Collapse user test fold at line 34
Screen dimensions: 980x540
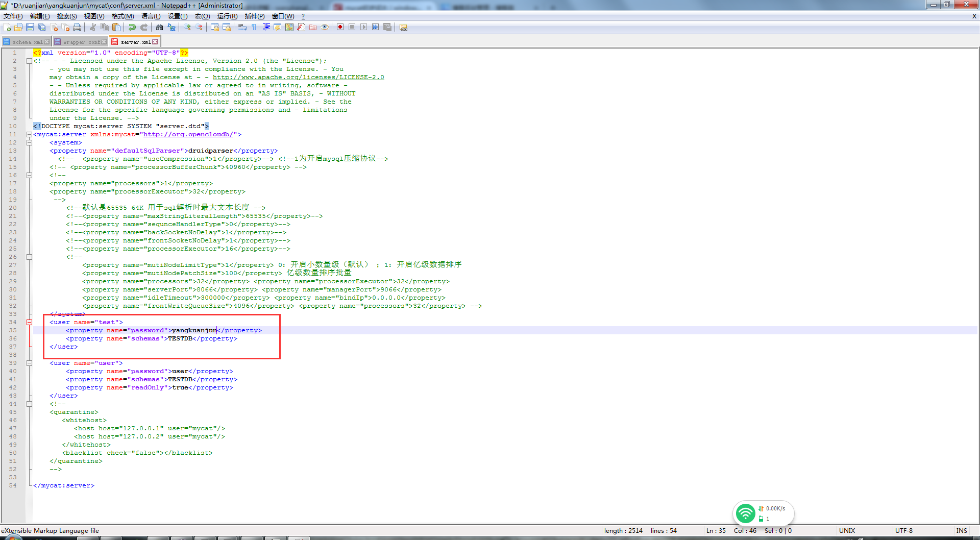pyautogui.click(x=29, y=322)
